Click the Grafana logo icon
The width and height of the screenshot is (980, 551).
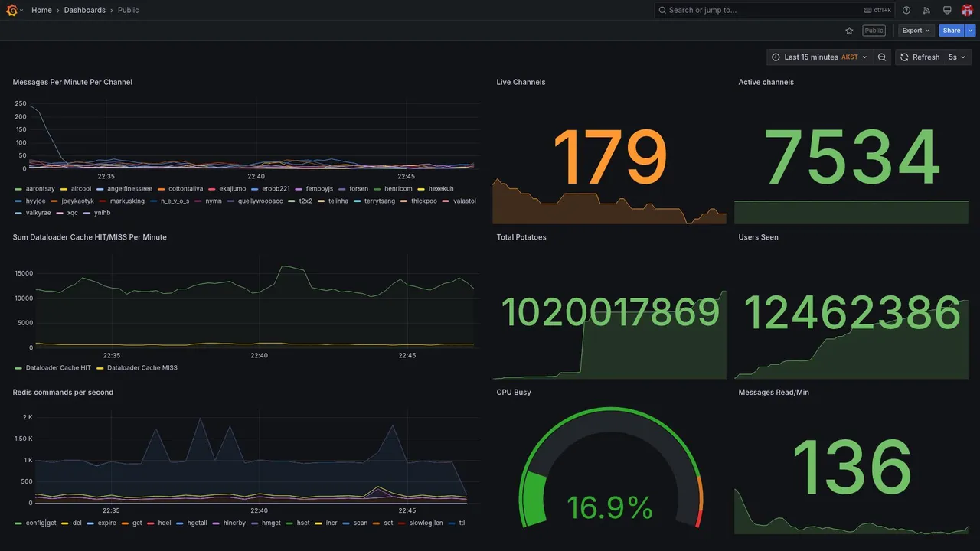tap(11, 10)
